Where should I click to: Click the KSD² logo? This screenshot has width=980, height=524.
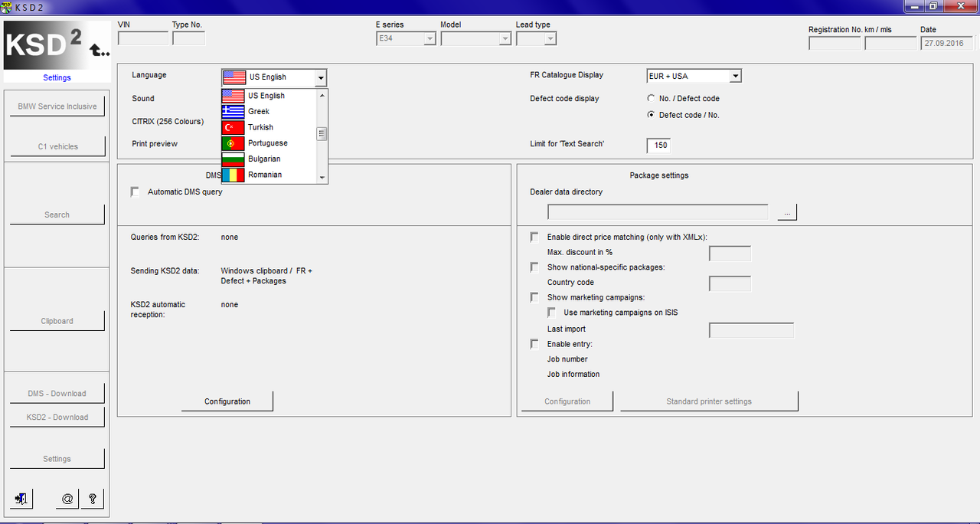[x=57, y=46]
